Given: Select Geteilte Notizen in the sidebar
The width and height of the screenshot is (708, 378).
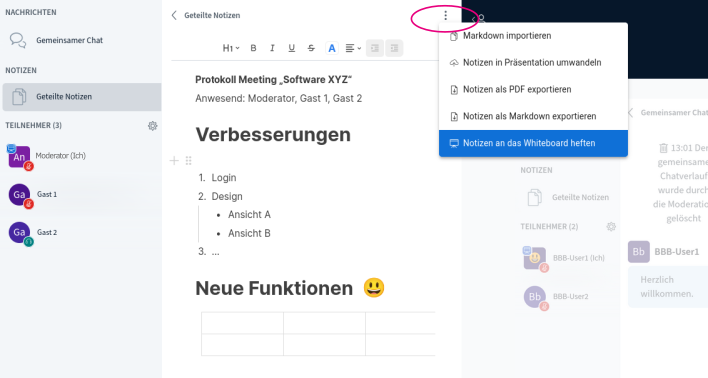Looking at the screenshot, I should tap(82, 97).
